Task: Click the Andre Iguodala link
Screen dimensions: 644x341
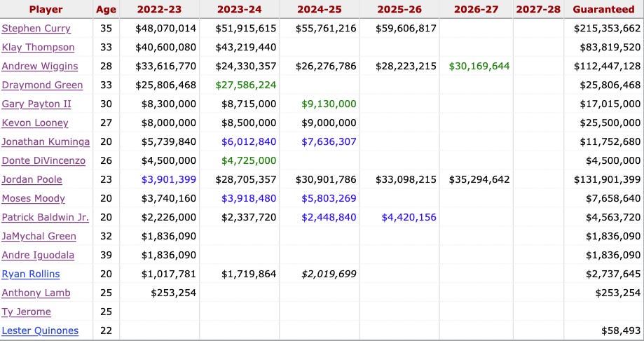Action: [x=39, y=255]
